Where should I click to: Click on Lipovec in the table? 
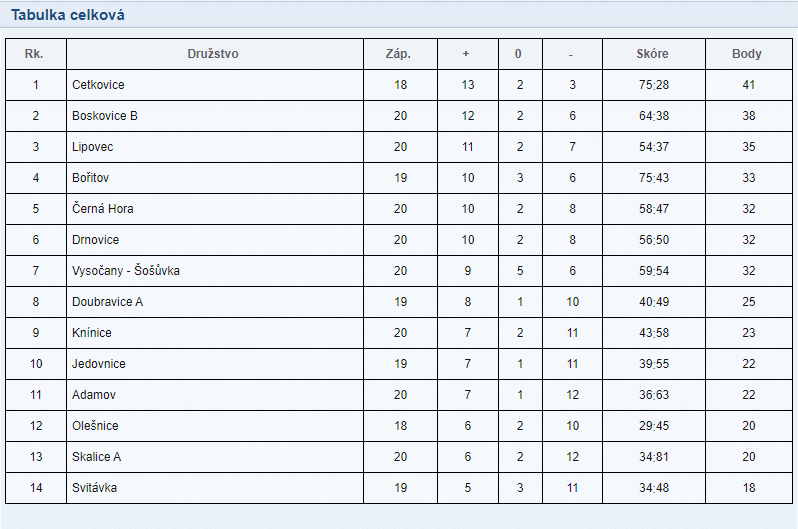[93, 147]
